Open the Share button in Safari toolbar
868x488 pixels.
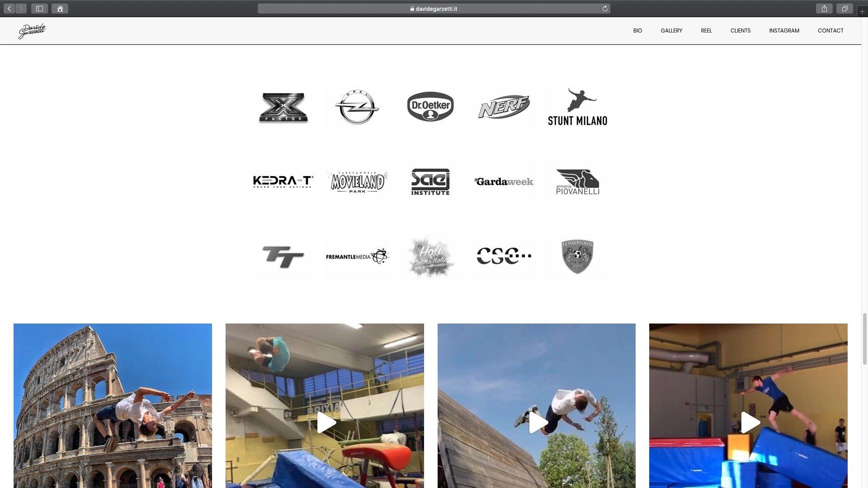coord(824,9)
